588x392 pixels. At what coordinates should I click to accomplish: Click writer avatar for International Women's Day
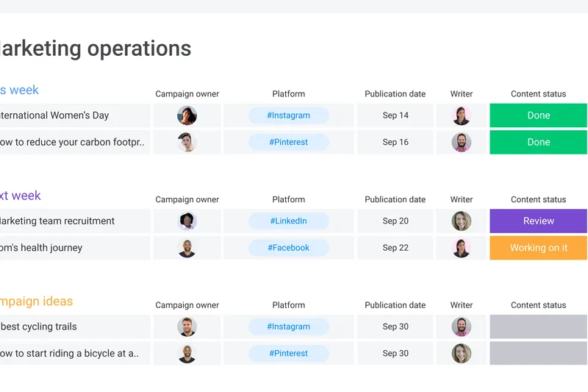(x=462, y=115)
